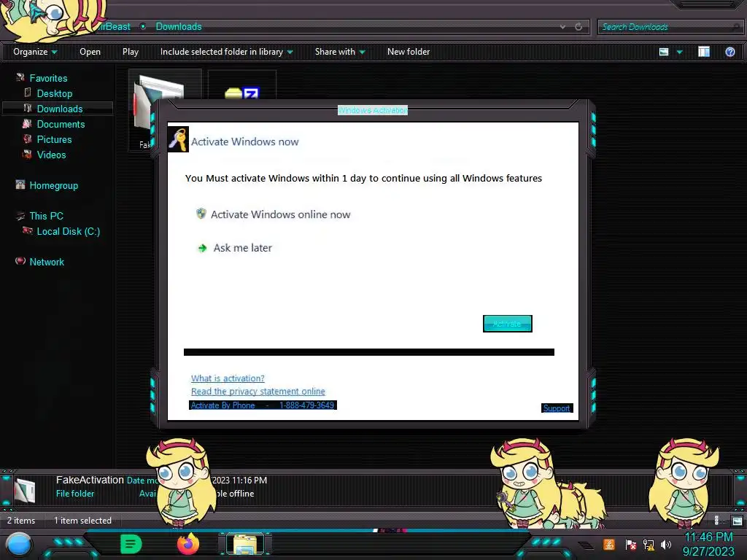The width and height of the screenshot is (747, 560).
Task: Click the Favorites star icon
Action: pos(20,77)
